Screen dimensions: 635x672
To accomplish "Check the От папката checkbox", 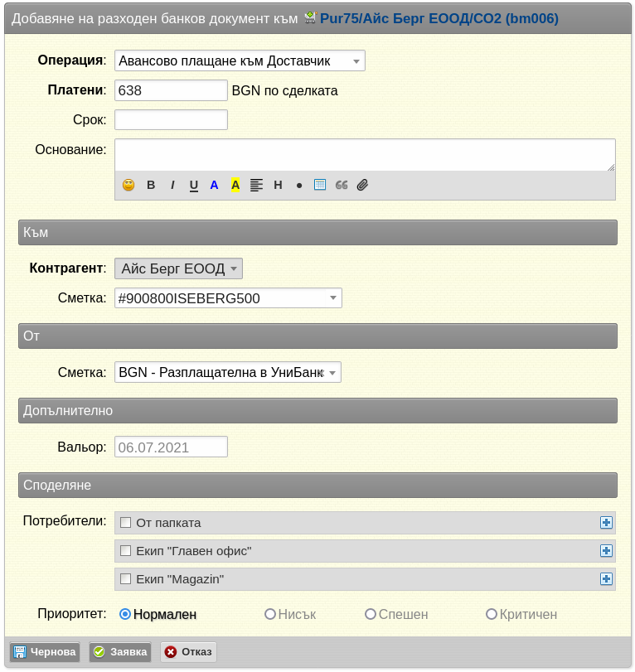I will click(x=126, y=522).
